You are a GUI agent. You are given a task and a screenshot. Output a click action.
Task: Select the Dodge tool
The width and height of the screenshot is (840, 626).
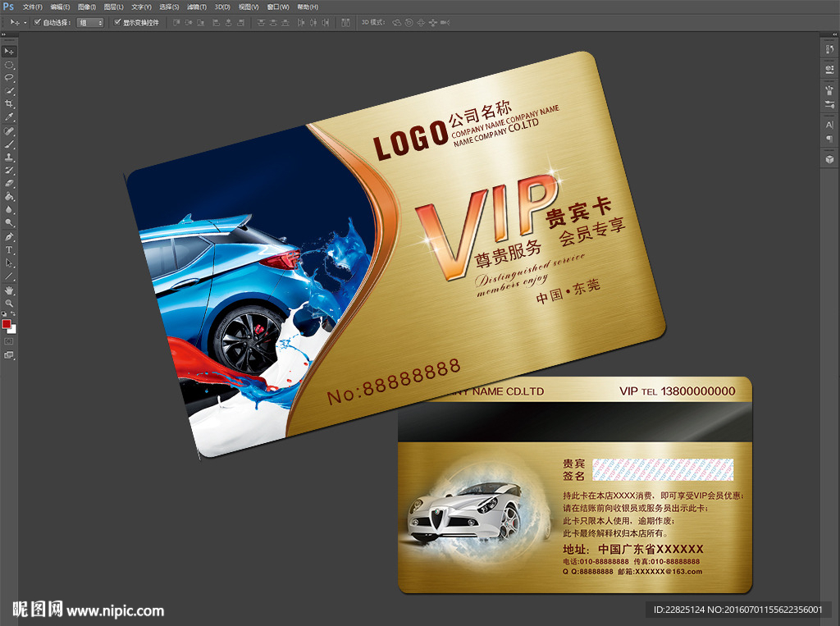tap(9, 223)
